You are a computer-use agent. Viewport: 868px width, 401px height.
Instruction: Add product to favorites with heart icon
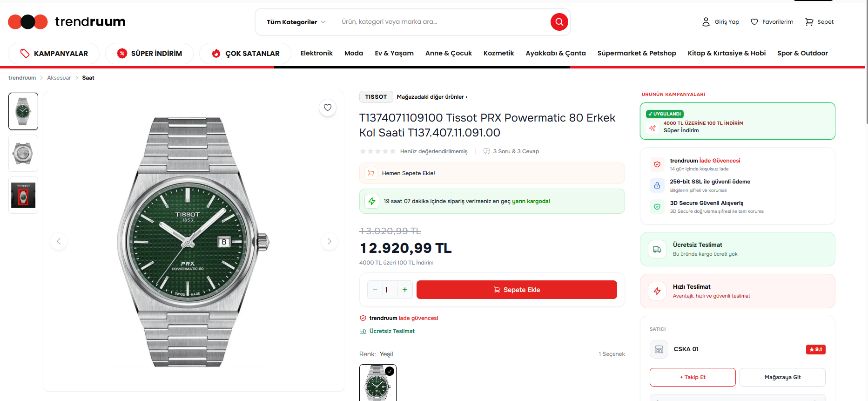pyautogui.click(x=328, y=108)
